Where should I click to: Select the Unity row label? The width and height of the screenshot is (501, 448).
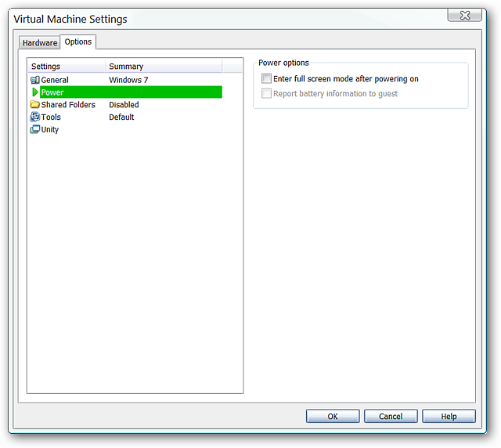tap(50, 129)
